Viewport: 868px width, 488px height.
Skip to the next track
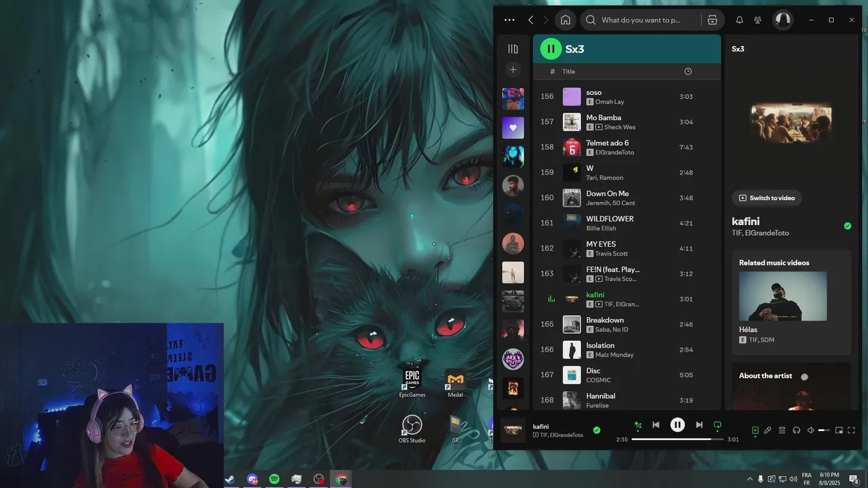699,425
